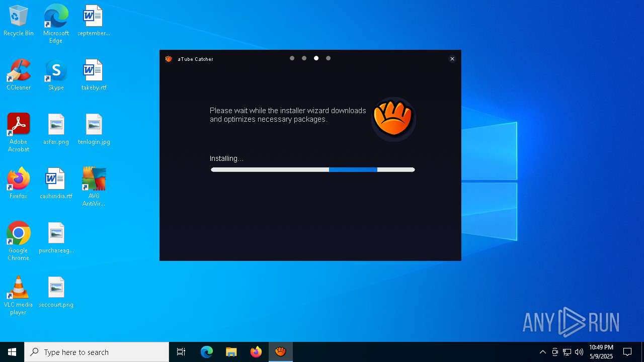Select purchaseag... image file on desktop
Image resolution: width=644 pixels, height=362 pixels.
(x=56, y=238)
